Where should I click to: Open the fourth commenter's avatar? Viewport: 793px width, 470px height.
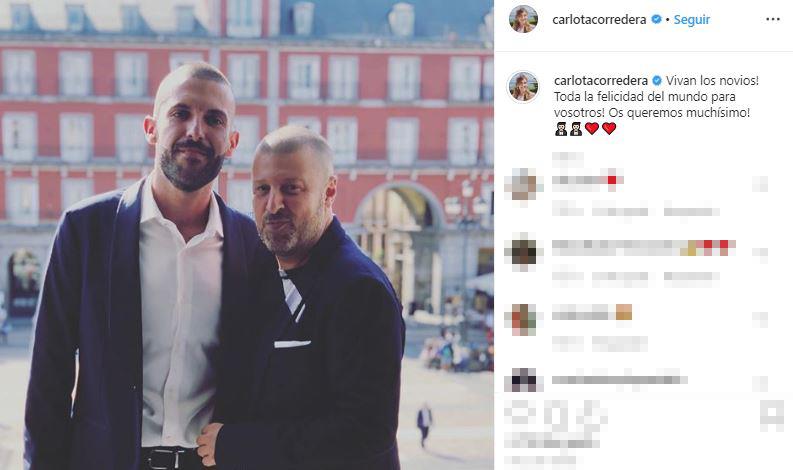523,380
